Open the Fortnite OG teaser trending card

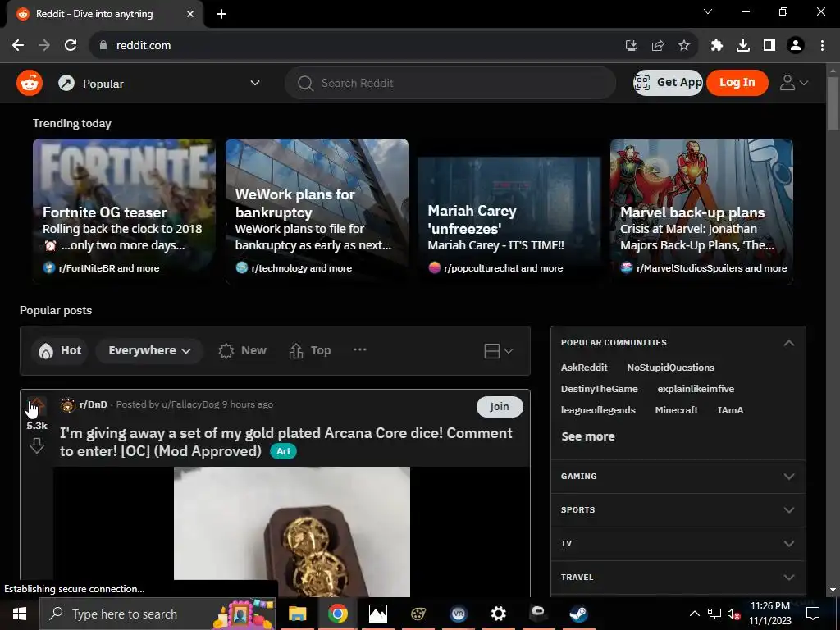(125, 211)
